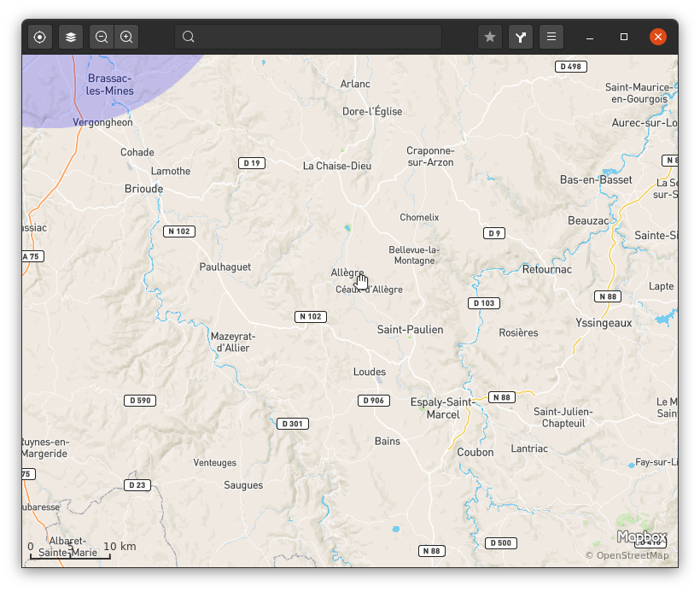Click the A 75 motorway shield
The height and width of the screenshot is (592, 700).
point(32,256)
